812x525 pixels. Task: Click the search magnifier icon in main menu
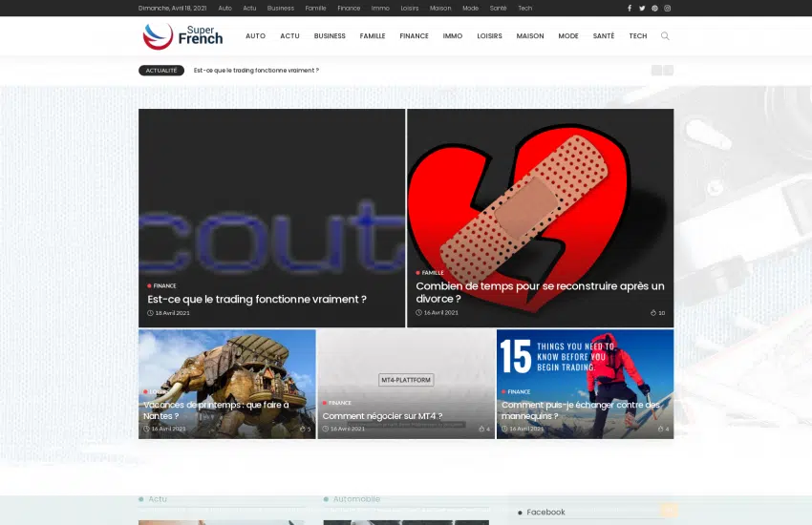point(665,36)
